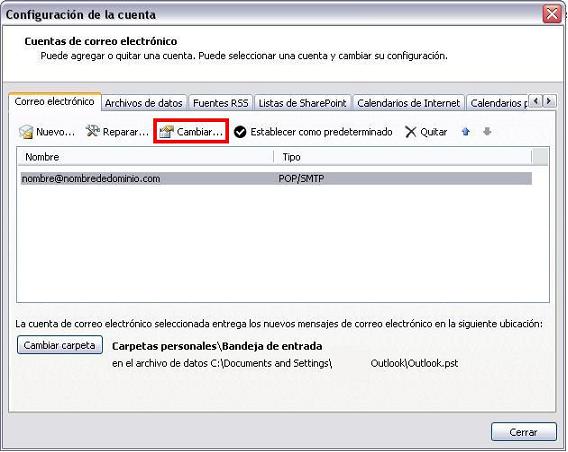Select the Calendarios de Internet tab
The height and width of the screenshot is (452, 568).
coord(408,103)
